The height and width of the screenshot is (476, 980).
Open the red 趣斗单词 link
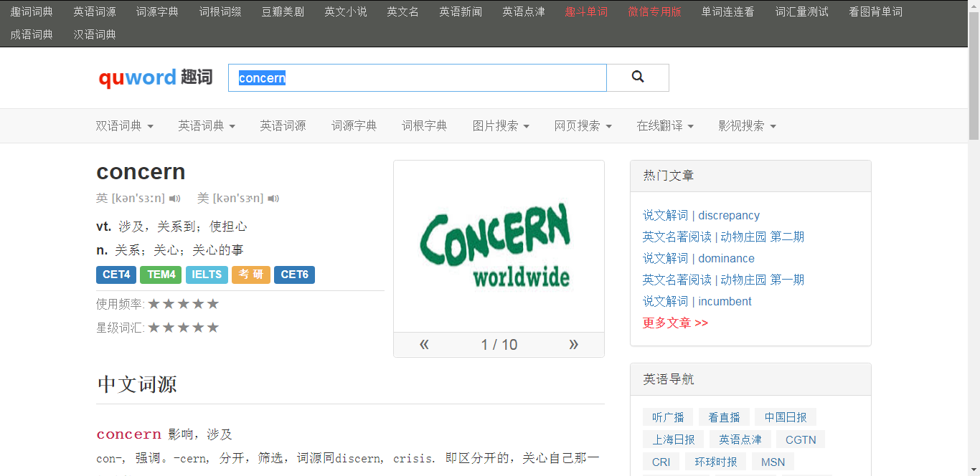click(x=586, y=11)
